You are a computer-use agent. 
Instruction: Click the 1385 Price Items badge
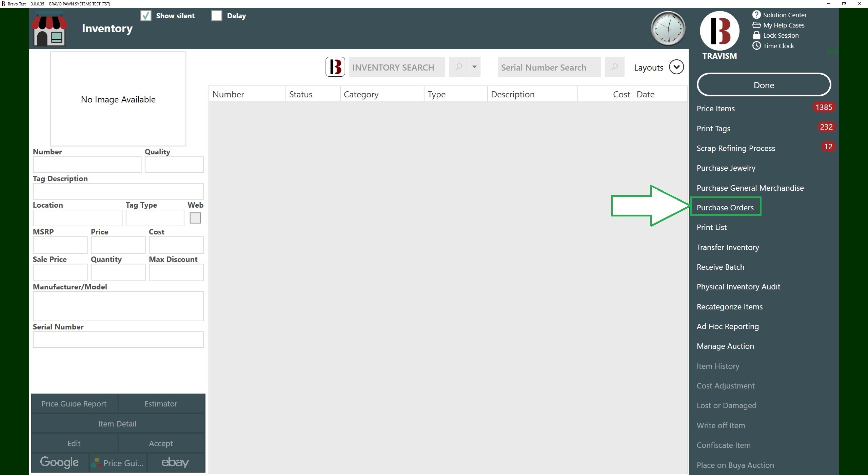[x=824, y=107]
